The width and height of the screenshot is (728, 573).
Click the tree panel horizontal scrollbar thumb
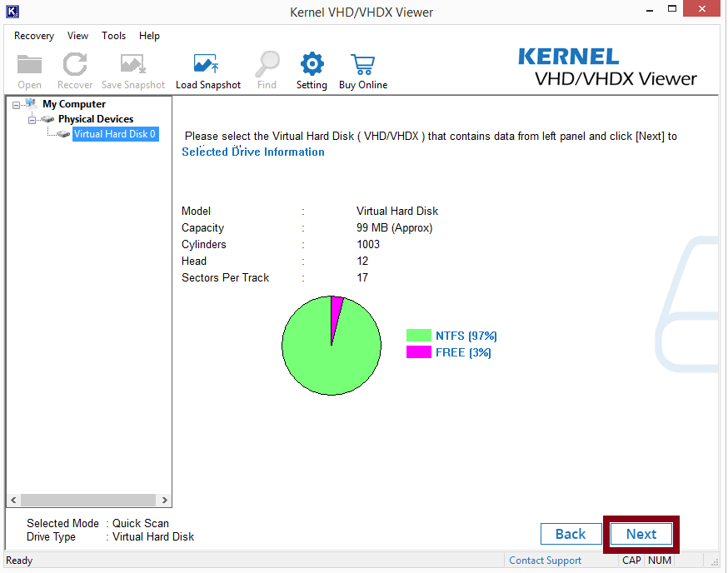pyautogui.click(x=88, y=500)
